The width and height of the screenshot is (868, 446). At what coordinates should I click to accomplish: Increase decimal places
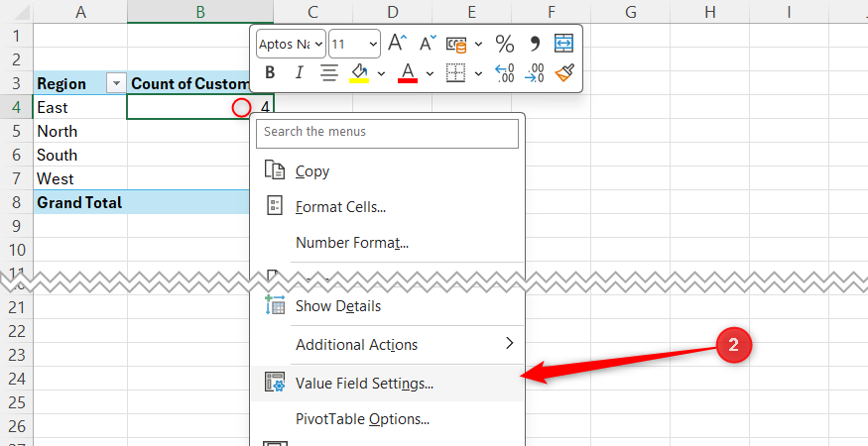coord(504,72)
